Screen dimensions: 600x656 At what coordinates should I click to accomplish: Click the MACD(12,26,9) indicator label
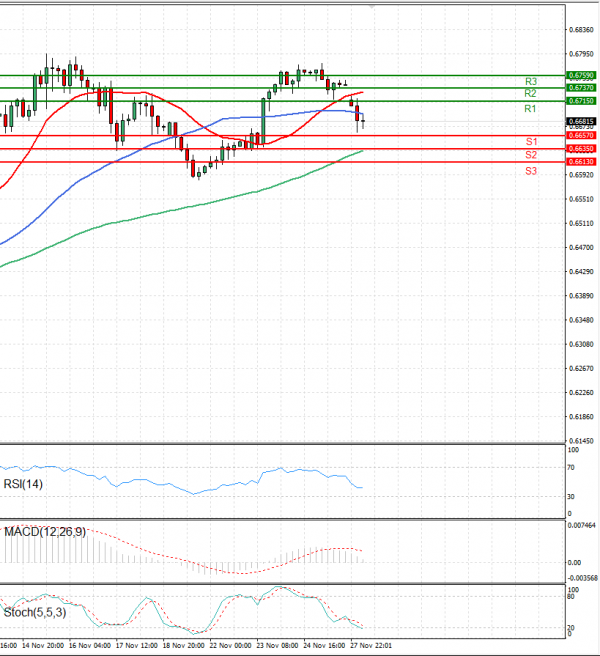coord(43,531)
